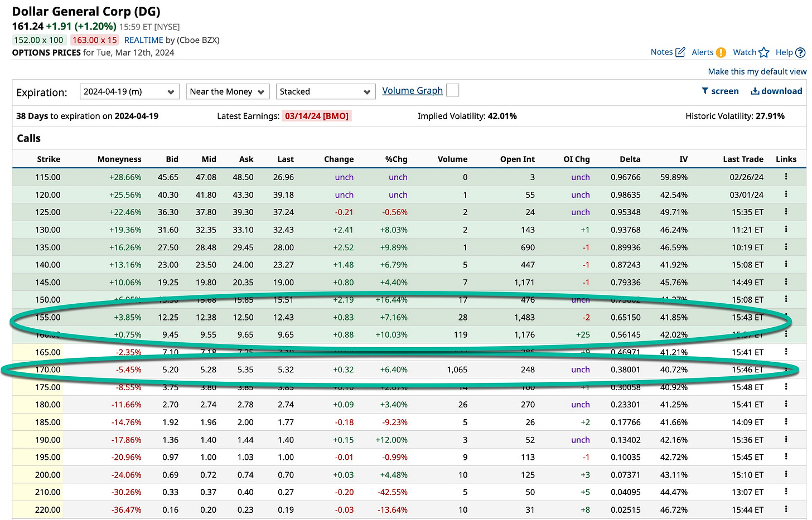Sort by Last column header
The image size is (812, 520).
[286, 159]
